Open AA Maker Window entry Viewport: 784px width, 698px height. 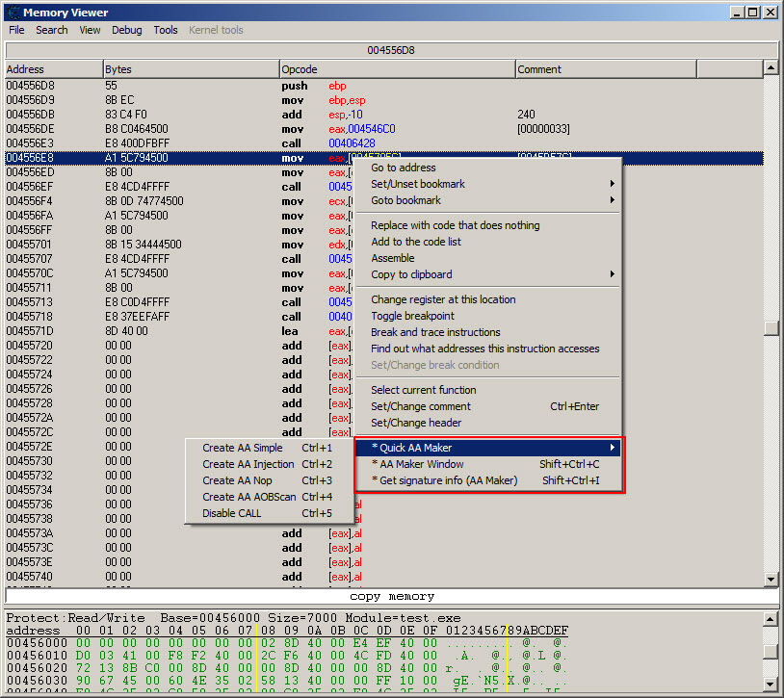pos(488,464)
